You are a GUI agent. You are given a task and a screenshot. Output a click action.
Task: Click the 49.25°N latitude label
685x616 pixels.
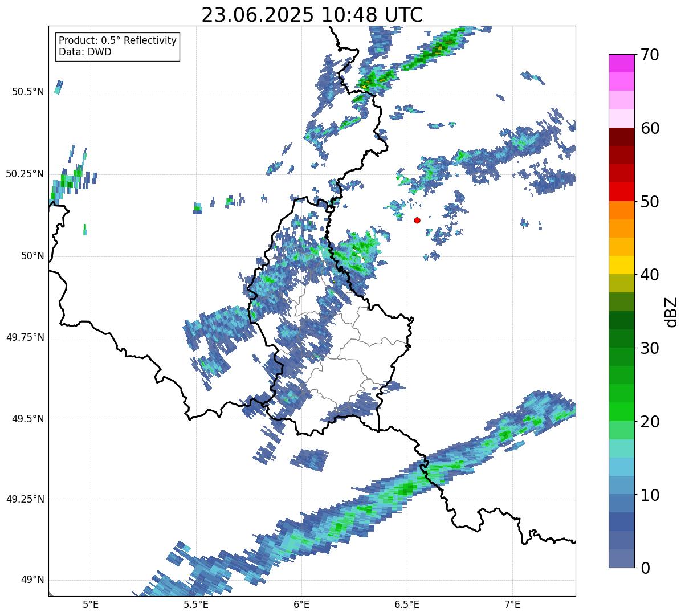point(25,500)
